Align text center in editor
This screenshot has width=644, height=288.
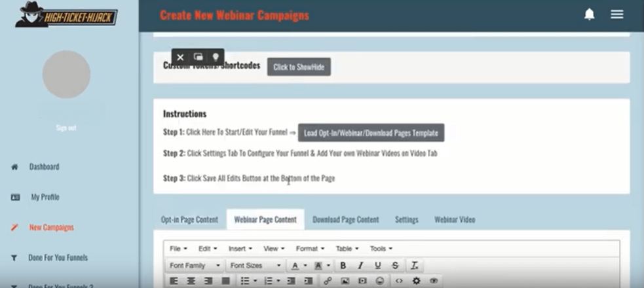click(191, 281)
